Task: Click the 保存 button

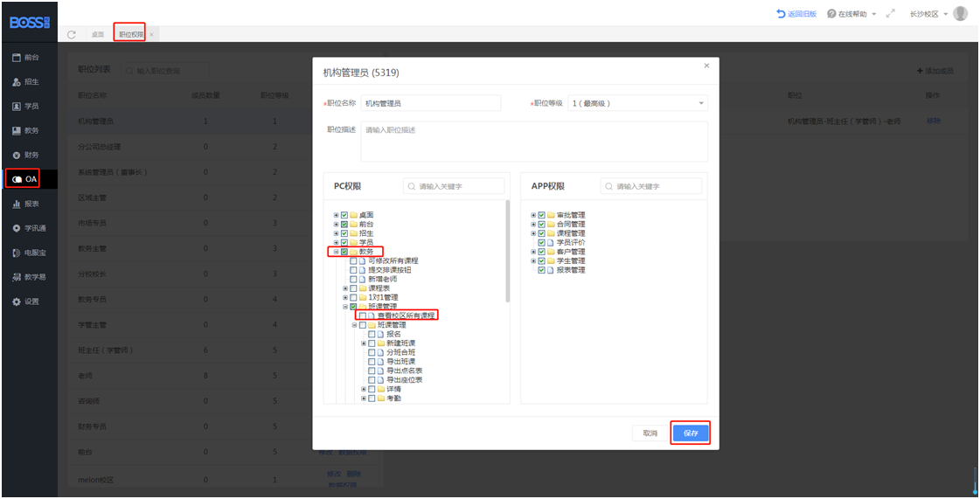Action: tap(690, 433)
